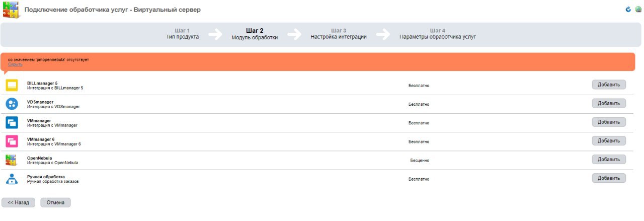644x221 pixels.
Task: Add the OpenNebula integration module
Action: coord(609,159)
